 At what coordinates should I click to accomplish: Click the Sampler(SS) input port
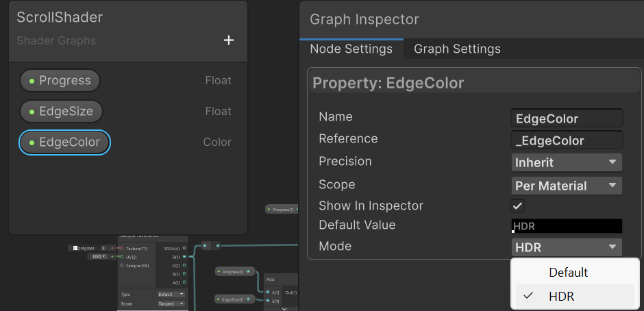121,265
